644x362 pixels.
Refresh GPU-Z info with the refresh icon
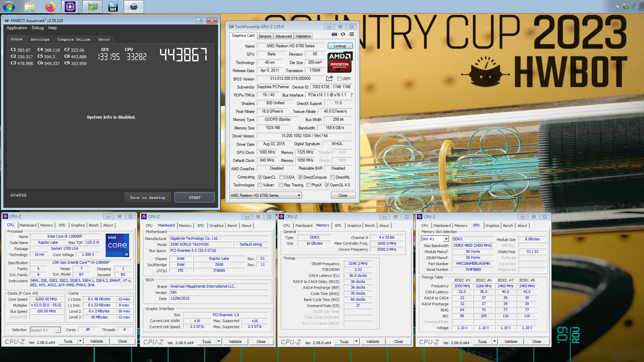click(x=343, y=34)
